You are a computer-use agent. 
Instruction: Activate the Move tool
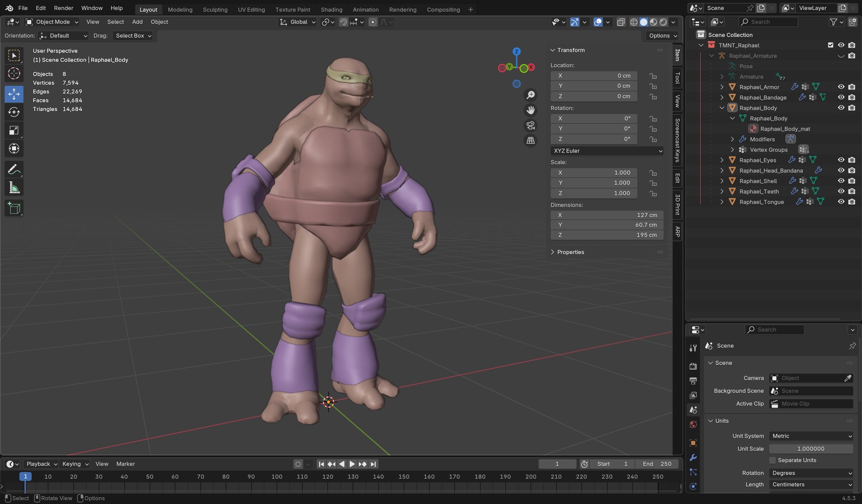[14, 94]
